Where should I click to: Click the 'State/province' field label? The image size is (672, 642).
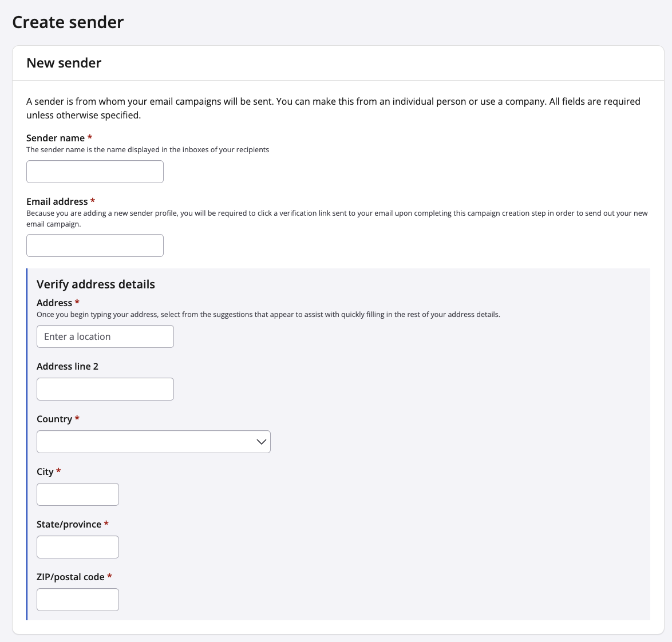69,524
